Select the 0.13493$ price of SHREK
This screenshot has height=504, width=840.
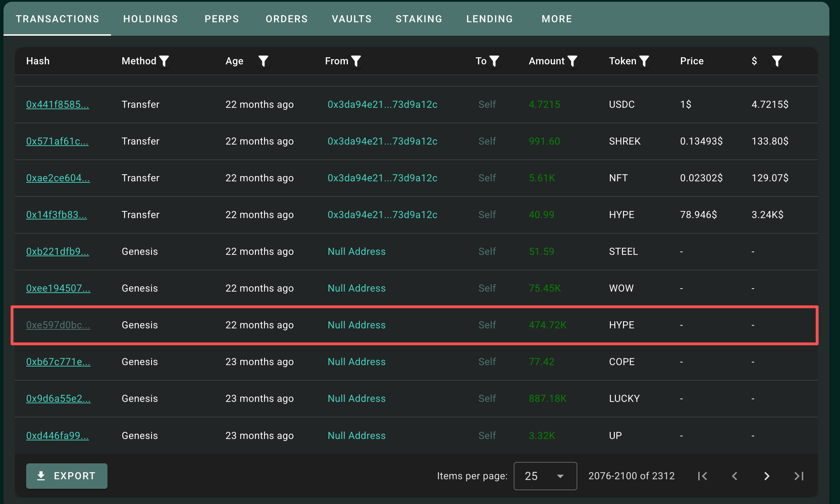[701, 141]
